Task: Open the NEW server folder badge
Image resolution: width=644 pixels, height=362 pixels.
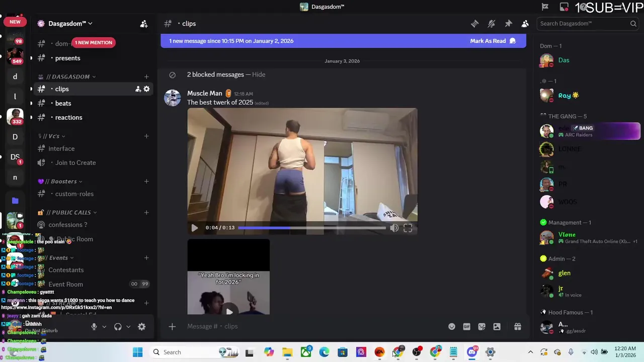Action: tap(15, 22)
